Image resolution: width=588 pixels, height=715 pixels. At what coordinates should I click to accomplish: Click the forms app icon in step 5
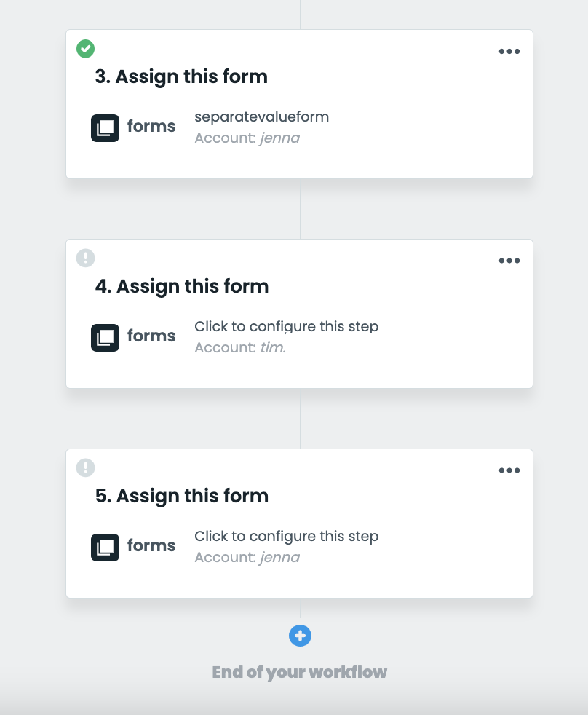click(x=105, y=547)
